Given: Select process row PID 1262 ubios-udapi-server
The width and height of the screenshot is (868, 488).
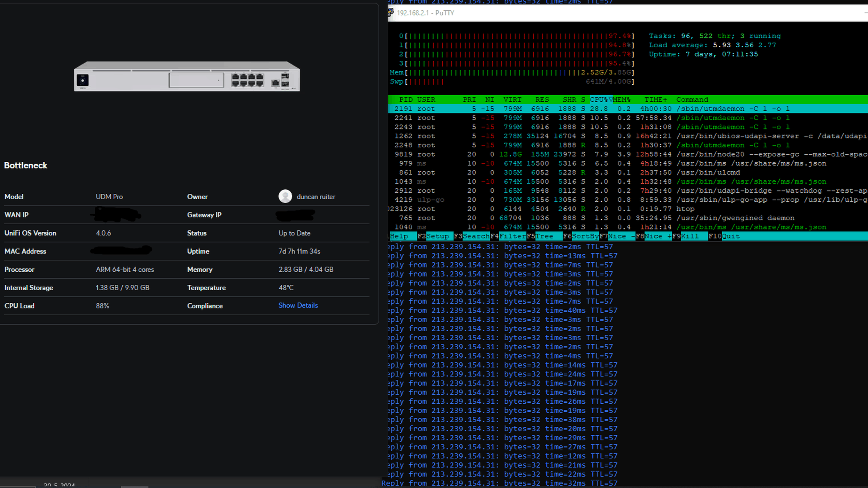Looking at the screenshot, I should [628, 136].
